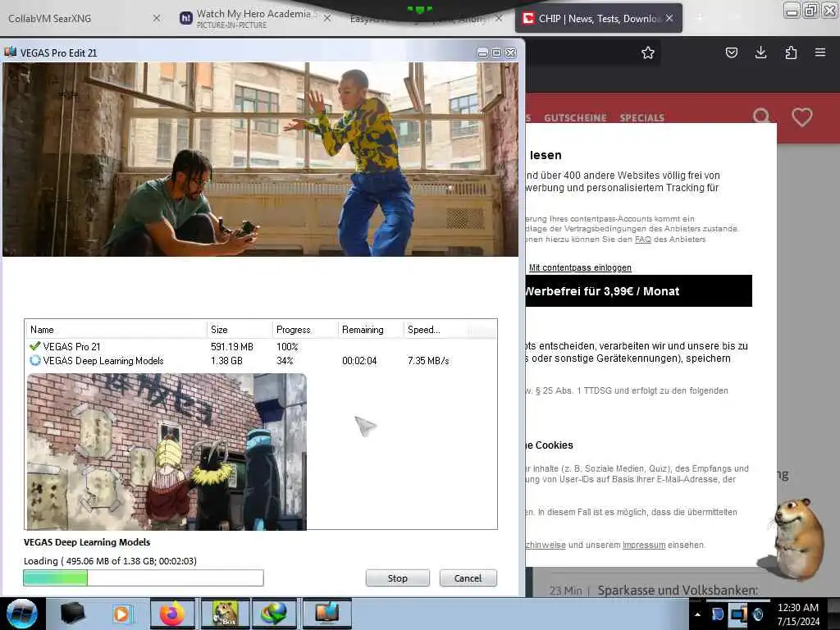This screenshot has width=840, height=630.
Task: Switch to the Watch My Hero Academia tab
Action: tap(253, 18)
